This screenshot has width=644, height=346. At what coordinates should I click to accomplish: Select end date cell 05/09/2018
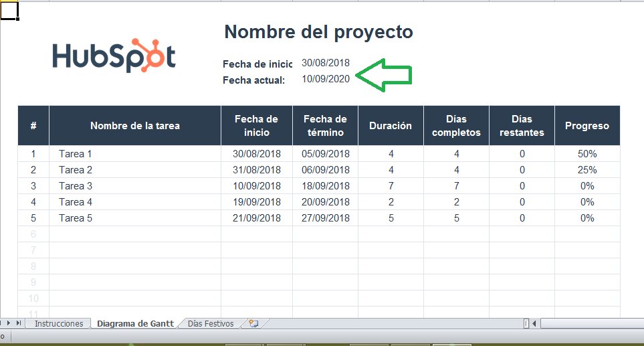tap(325, 154)
